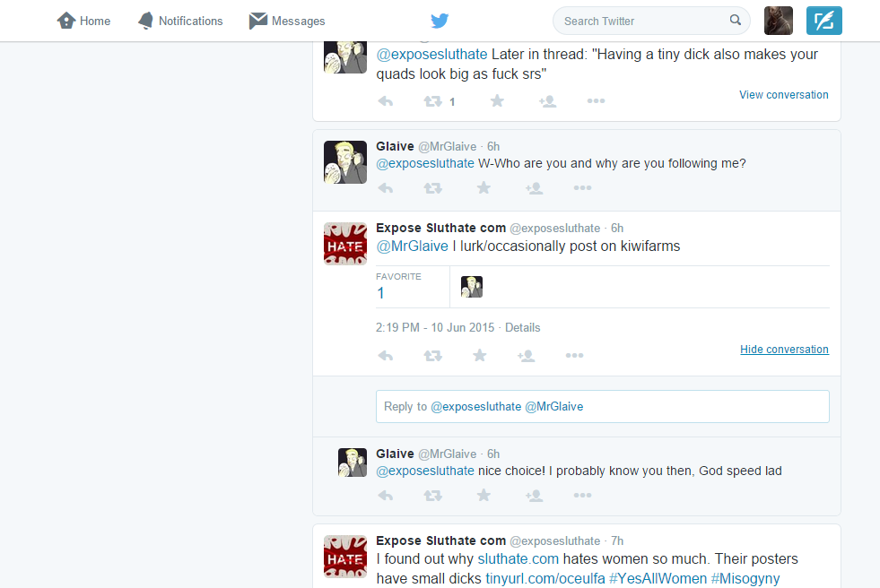This screenshot has width=880, height=588.
Task: Reply to the 'nice choice!' tweet
Action: (386, 496)
